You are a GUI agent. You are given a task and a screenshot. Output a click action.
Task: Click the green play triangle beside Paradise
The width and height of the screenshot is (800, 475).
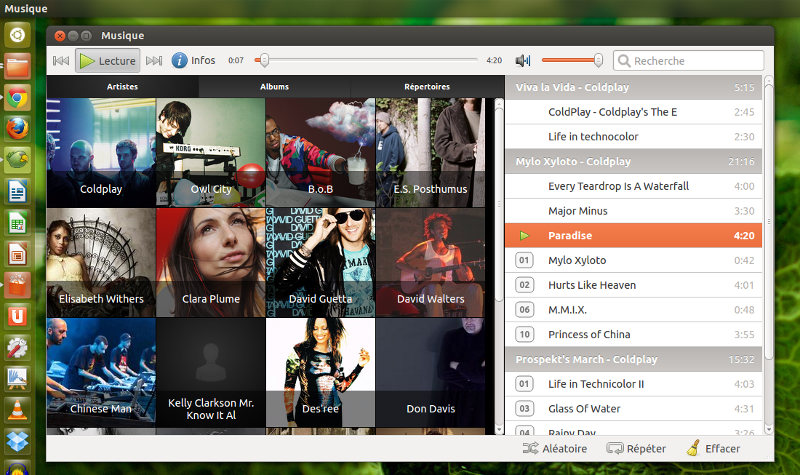[524, 236]
